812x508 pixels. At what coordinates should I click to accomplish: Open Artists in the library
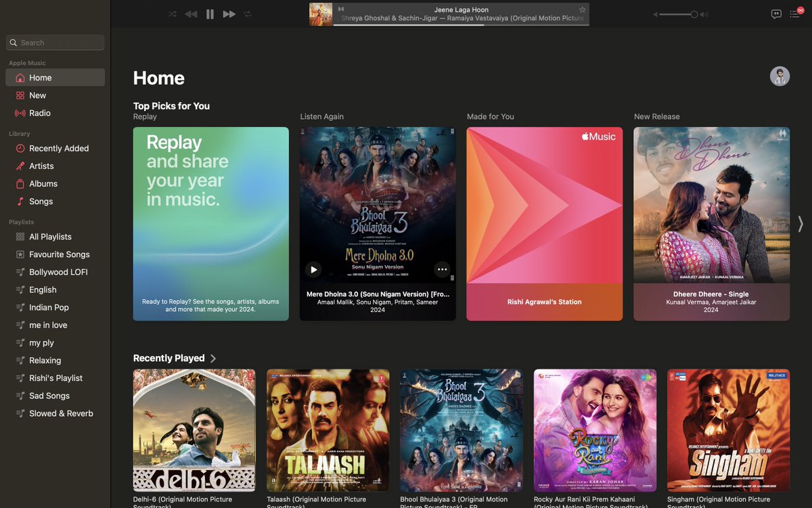tap(55, 166)
